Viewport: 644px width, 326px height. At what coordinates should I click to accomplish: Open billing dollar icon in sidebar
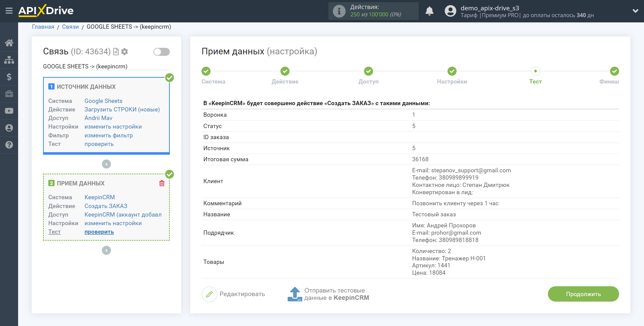click(x=9, y=77)
